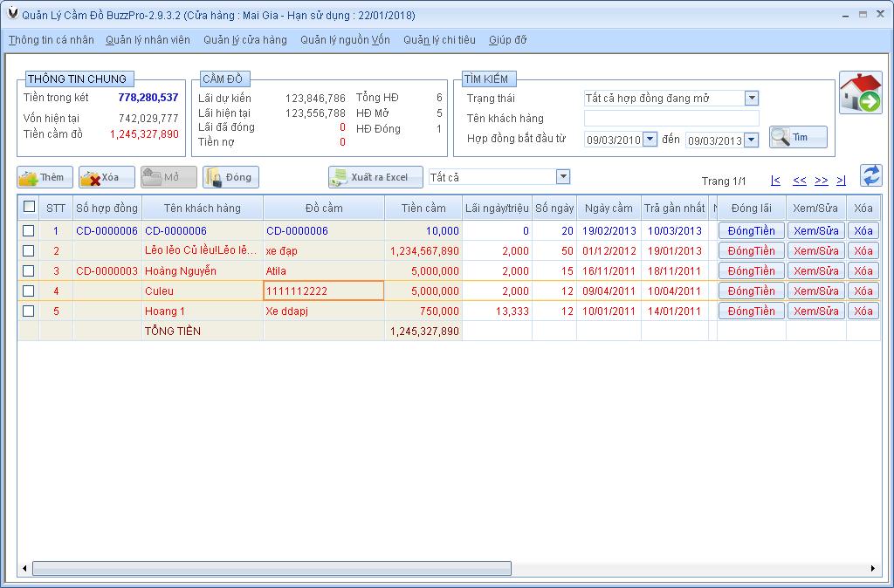Image resolution: width=894 pixels, height=588 pixels.
Task: Open the Trạng thái status dropdown
Action: [x=752, y=98]
